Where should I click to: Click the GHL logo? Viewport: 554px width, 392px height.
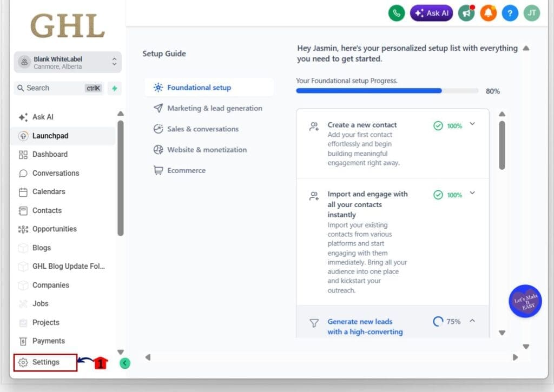[68, 26]
